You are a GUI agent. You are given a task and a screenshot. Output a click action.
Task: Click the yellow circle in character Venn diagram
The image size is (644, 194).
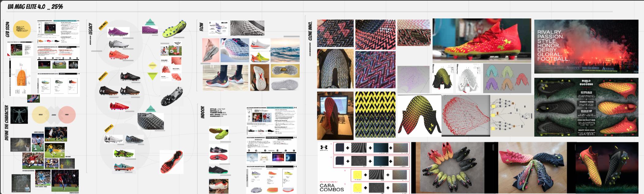tap(41, 115)
